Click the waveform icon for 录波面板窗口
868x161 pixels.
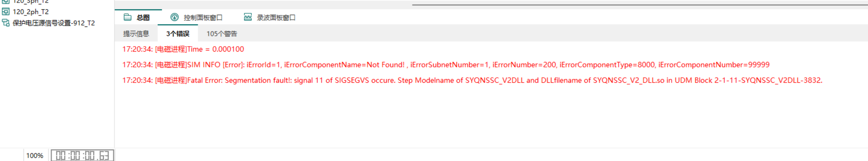coord(248,17)
